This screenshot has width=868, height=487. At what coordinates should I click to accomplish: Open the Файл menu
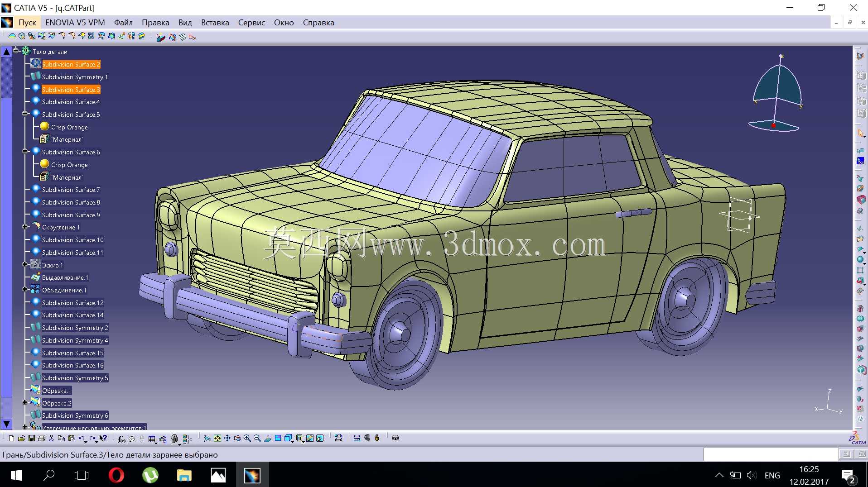pos(123,23)
